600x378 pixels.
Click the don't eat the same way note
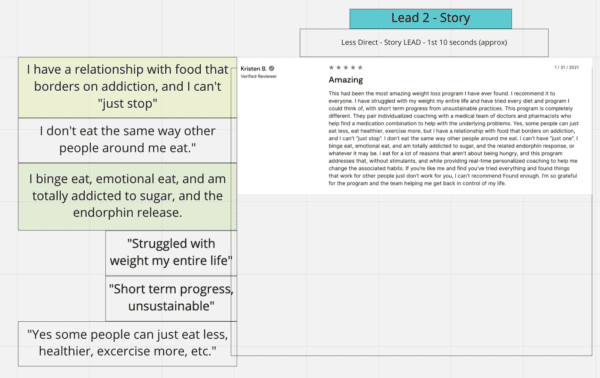(x=127, y=140)
